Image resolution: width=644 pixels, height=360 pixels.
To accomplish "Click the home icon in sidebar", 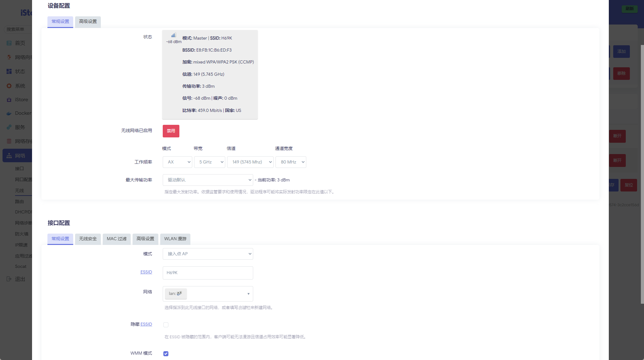I will click(x=9, y=43).
